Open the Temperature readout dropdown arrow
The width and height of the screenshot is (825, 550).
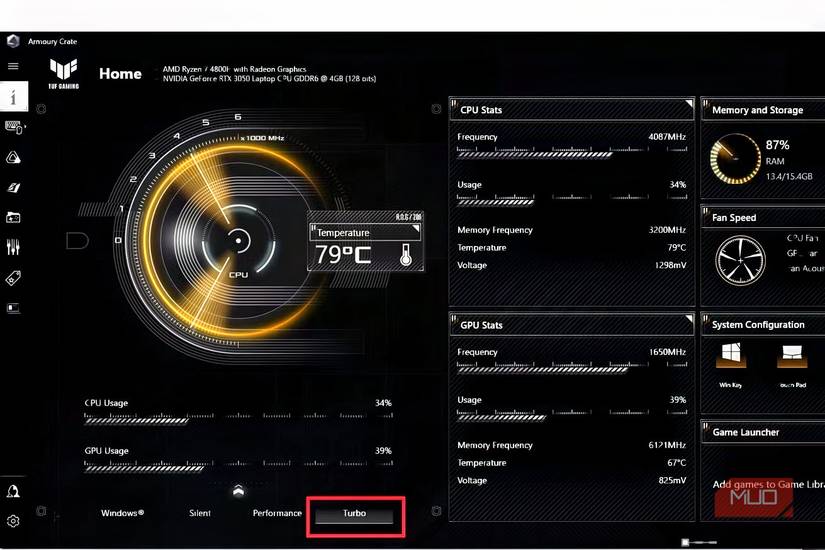[x=416, y=228]
